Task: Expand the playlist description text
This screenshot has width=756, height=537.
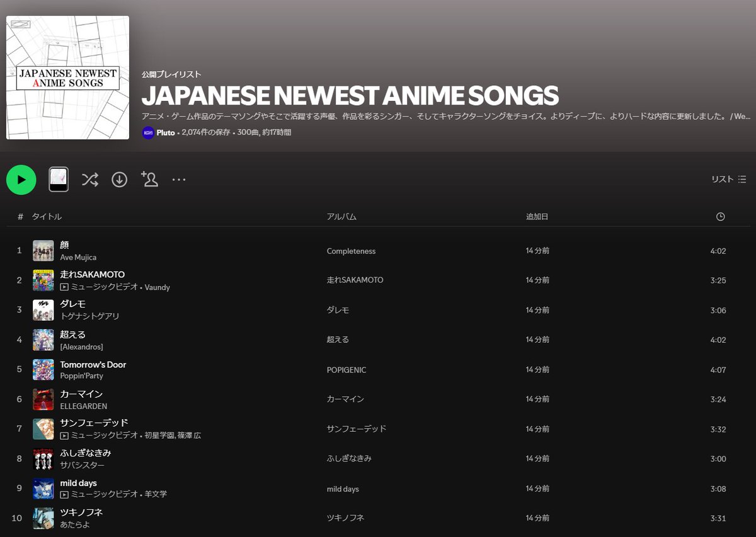Action: (x=447, y=117)
